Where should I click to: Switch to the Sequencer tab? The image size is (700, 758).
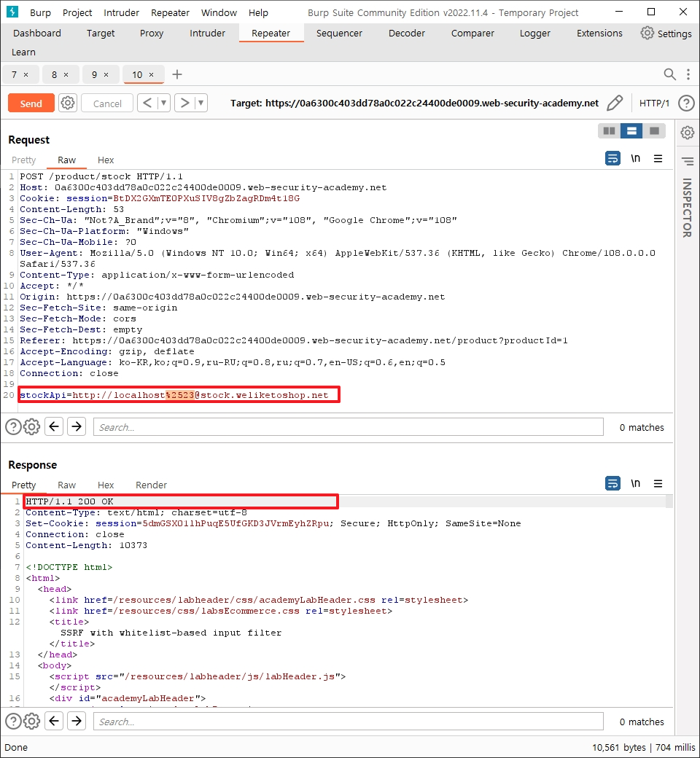tap(339, 33)
